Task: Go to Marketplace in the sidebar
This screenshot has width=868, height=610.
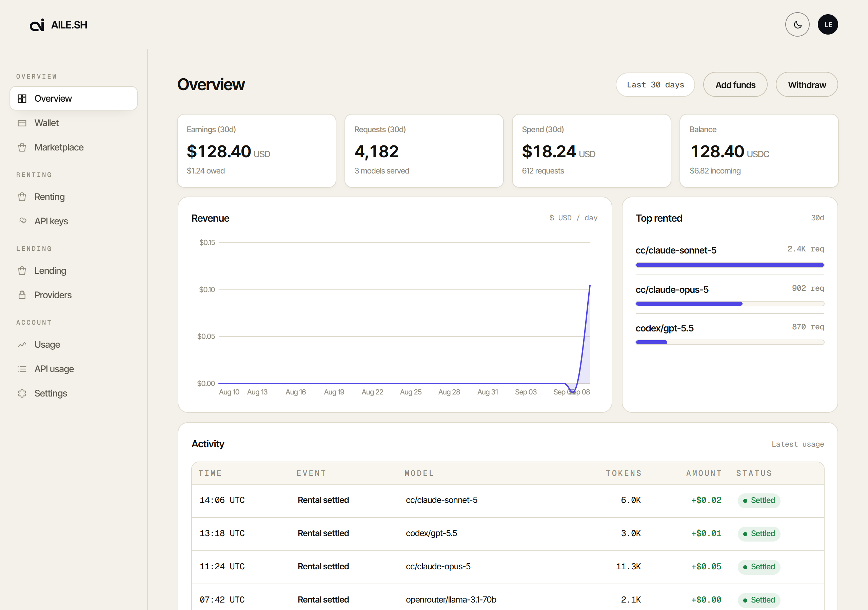Action: tap(73, 147)
